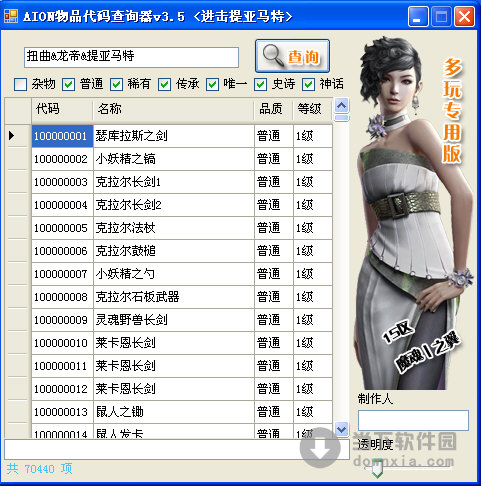Click the search keyword input field
Image resolution: width=481 pixels, height=486 pixels.
[131, 57]
